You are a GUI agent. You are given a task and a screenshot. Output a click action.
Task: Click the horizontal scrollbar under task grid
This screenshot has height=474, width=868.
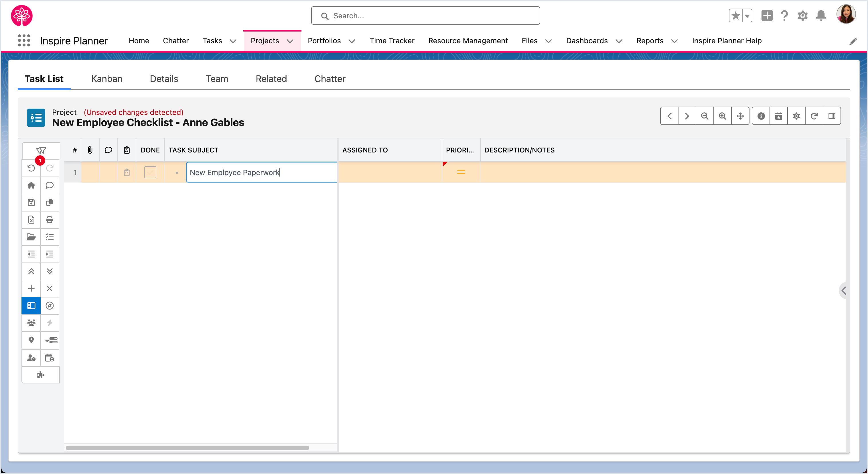(x=187, y=448)
